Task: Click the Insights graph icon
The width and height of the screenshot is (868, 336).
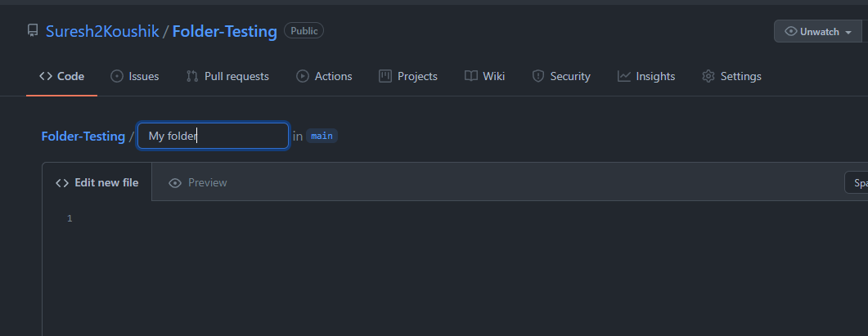Action: coord(624,76)
